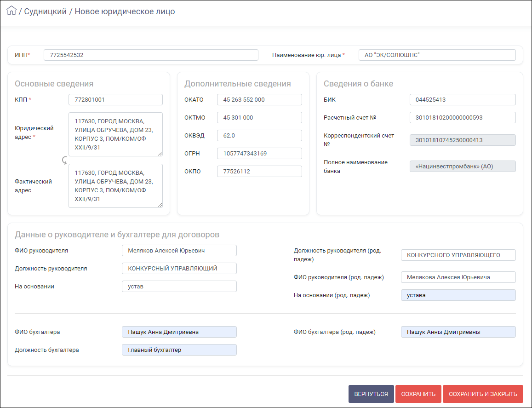The height and width of the screenshot is (408, 532).
Task: Edit ФИО руководителя (род. падеж) field
Action: (x=458, y=277)
